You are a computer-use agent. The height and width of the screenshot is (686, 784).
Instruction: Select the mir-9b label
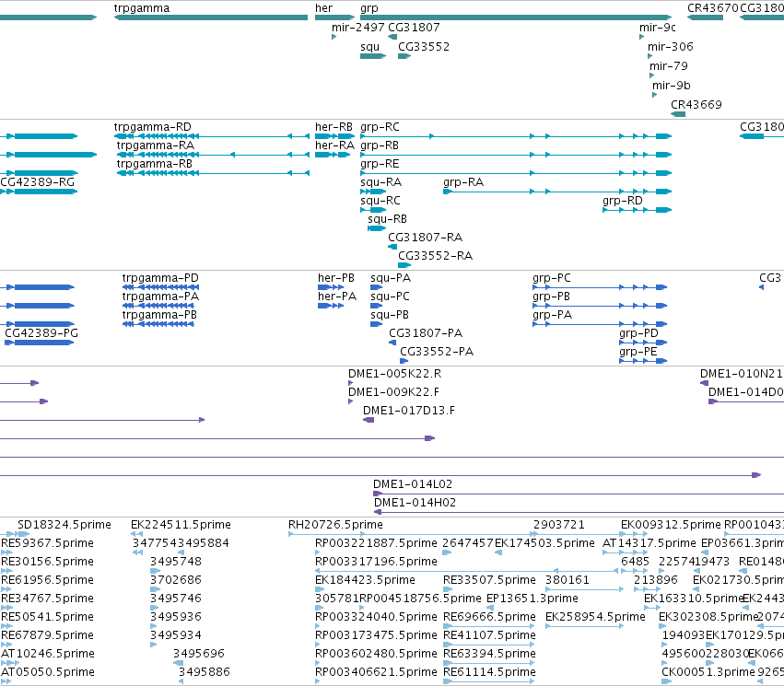[671, 86]
